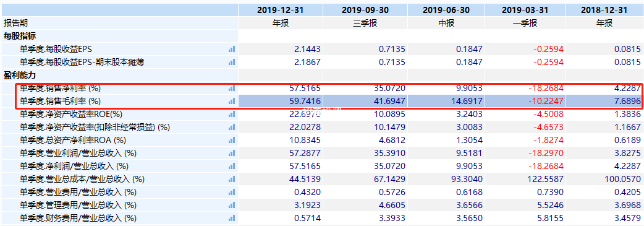Show chart icon for 财务费用/营业总收入 row
Screen dimensions: 644x226
coord(232,218)
